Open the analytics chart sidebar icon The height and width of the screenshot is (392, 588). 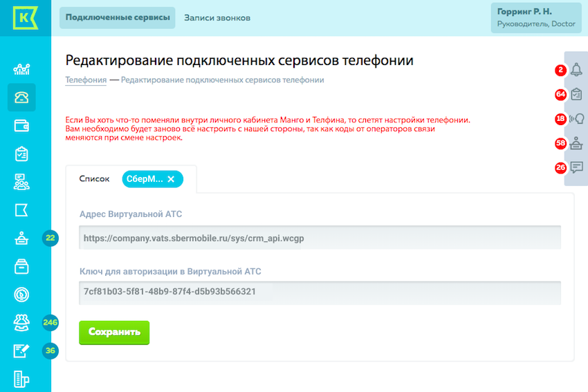[21, 69]
